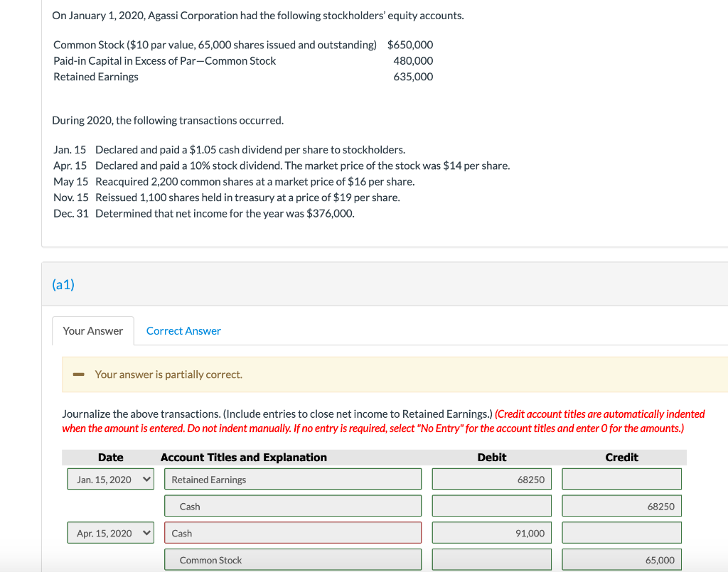Open the Jan. 15, 2020 date dropdown
Screen dimensions: 728x572
pyautogui.click(x=110, y=479)
